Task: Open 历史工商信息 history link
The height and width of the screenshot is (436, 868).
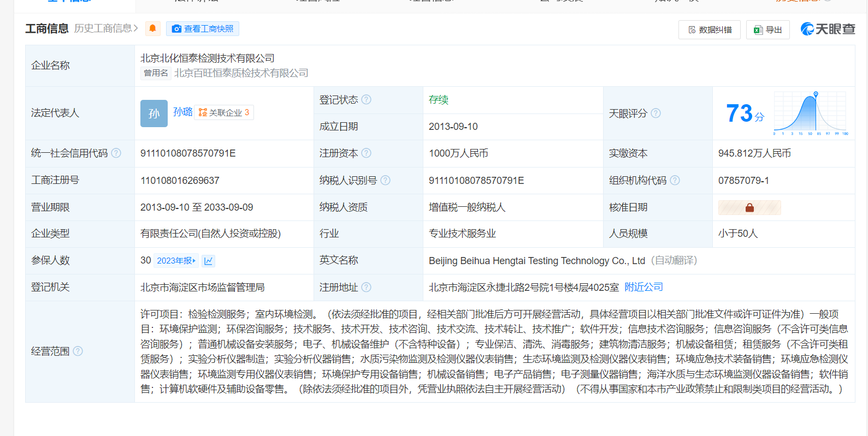Action: pyautogui.click(x=106, y=28)
